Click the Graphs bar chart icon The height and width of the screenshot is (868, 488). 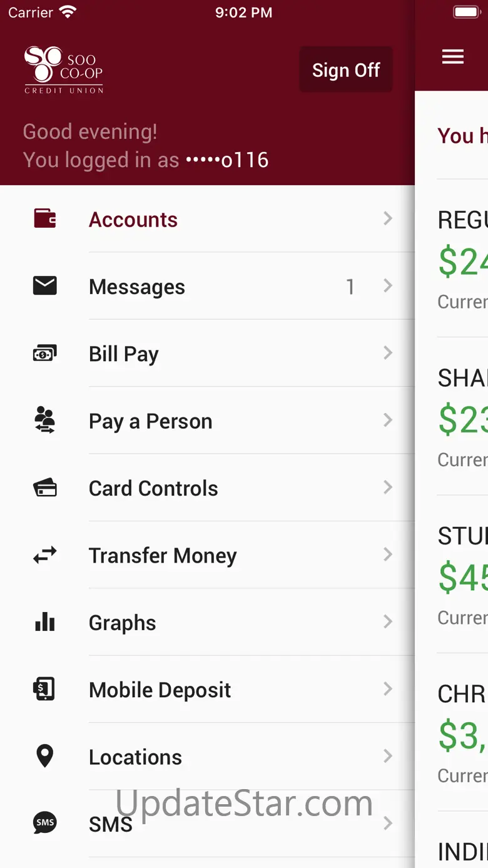(x=45, y=622)
